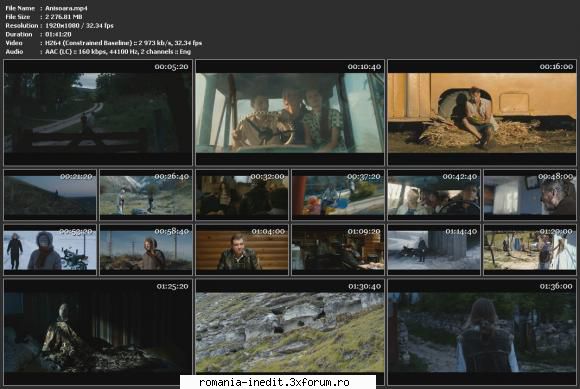The height and width of the screenshot is (389, 580).
Task: Open the frame stamped 00:32:00
Action: tap(242, 195)
